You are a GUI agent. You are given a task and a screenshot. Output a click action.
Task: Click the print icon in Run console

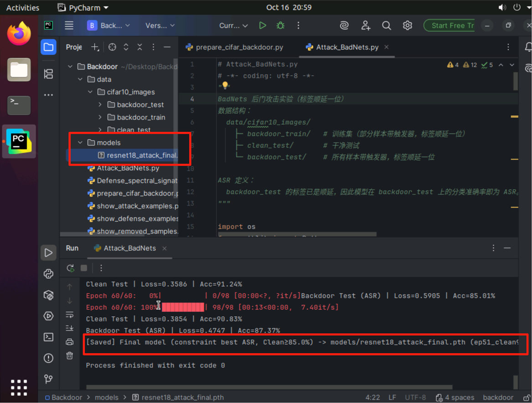[x=69, y=342]
